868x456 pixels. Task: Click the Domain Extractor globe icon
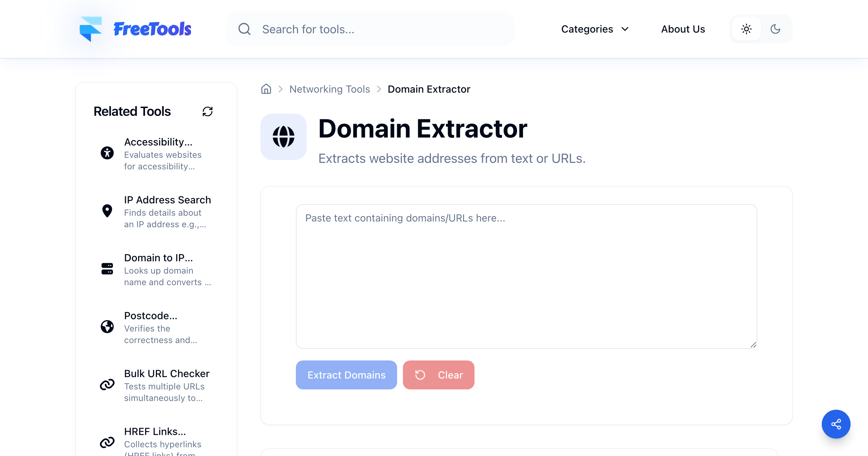284,137
